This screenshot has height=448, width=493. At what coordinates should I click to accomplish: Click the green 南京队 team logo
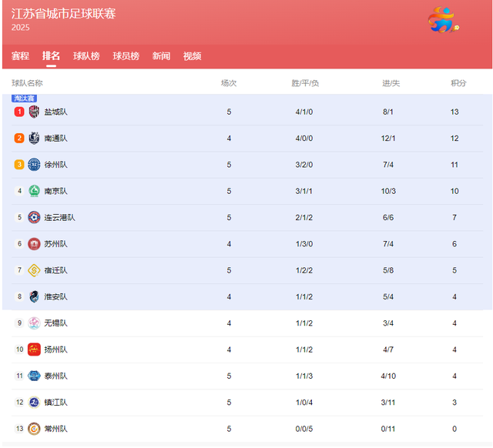(x=34, y=191)
